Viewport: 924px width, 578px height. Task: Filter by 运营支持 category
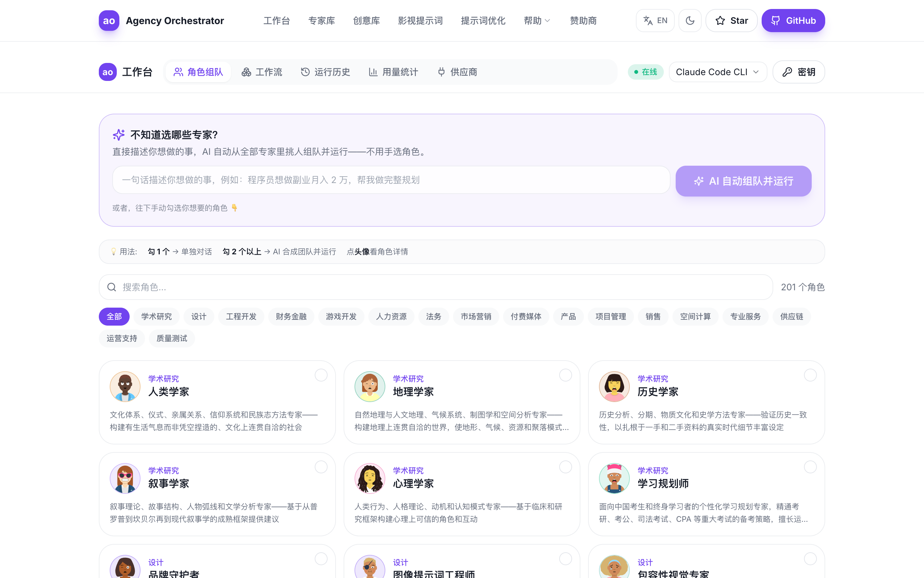(122, 338)
